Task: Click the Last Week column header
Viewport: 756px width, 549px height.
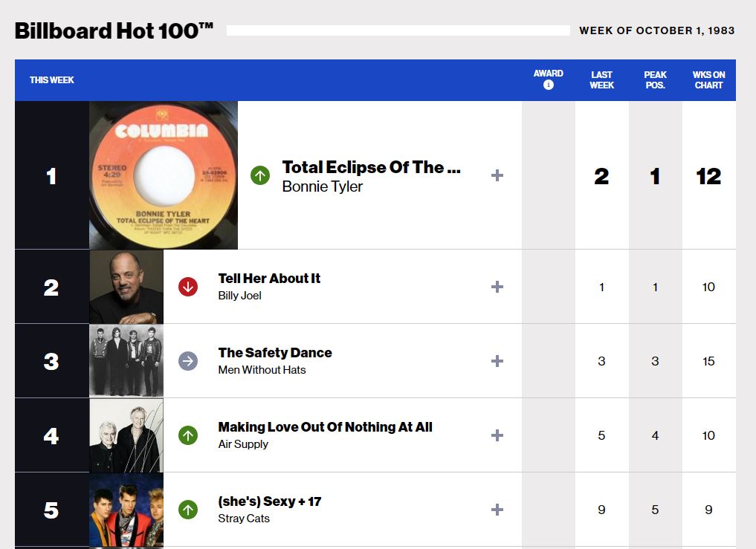Action: (x=602, y=79)
